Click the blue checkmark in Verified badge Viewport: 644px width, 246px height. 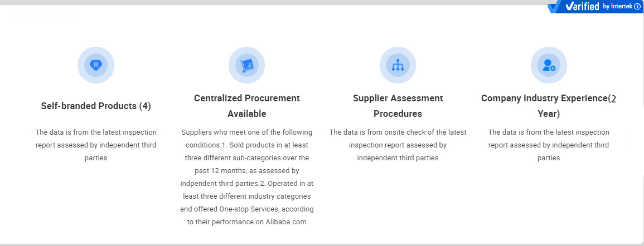click(556, 7)
